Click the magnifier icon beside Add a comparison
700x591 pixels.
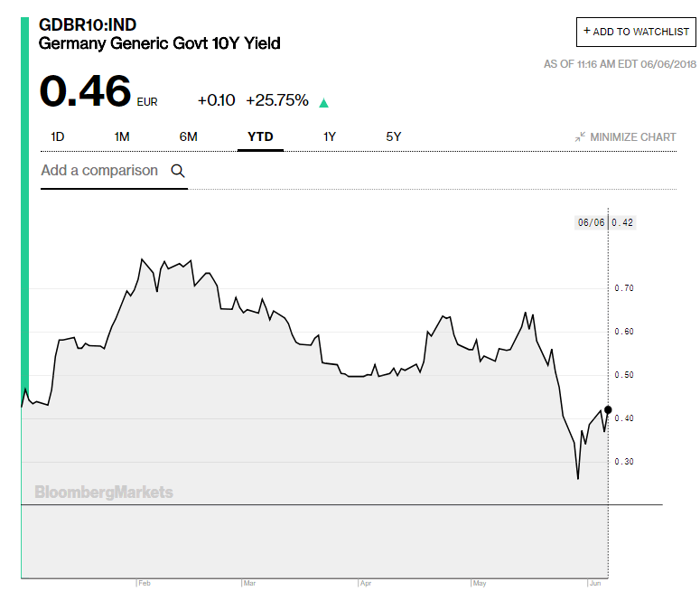178,171
